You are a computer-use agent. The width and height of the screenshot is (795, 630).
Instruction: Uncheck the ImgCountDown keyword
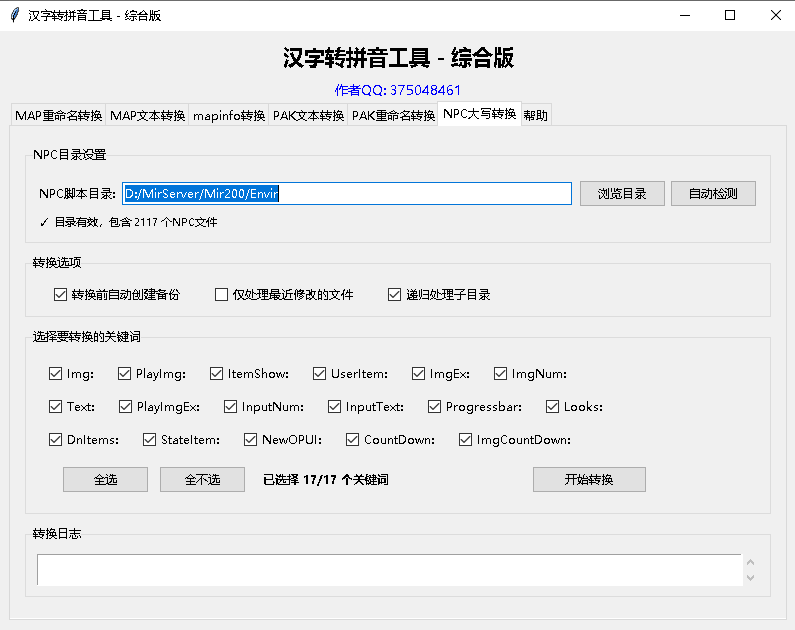point(466,440)
